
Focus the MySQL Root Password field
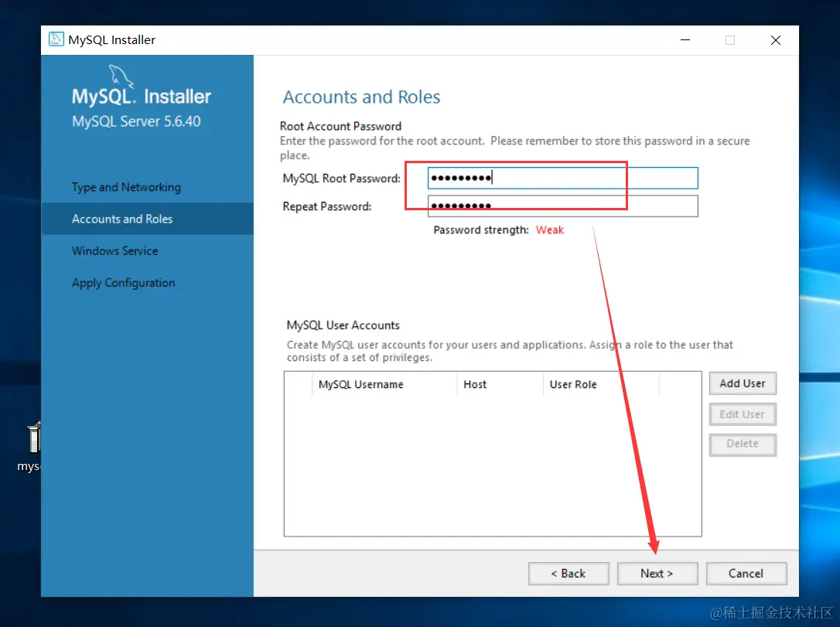562,178
